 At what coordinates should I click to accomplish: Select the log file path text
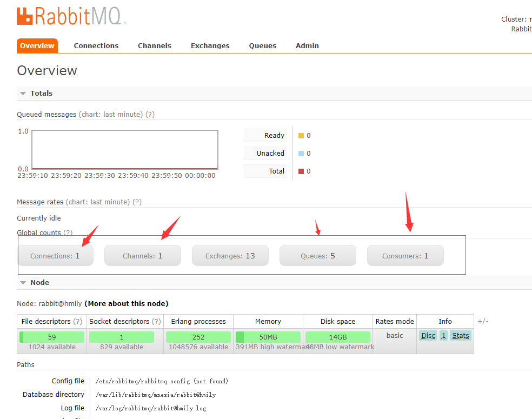(151, 409)
